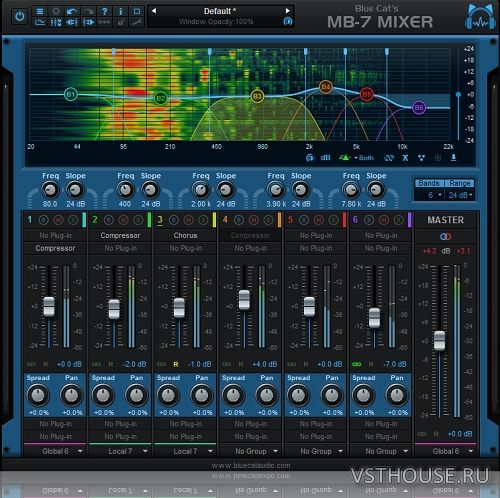
Task: Click the window square icon in the toolbar
Action: [x=137, y=11]
